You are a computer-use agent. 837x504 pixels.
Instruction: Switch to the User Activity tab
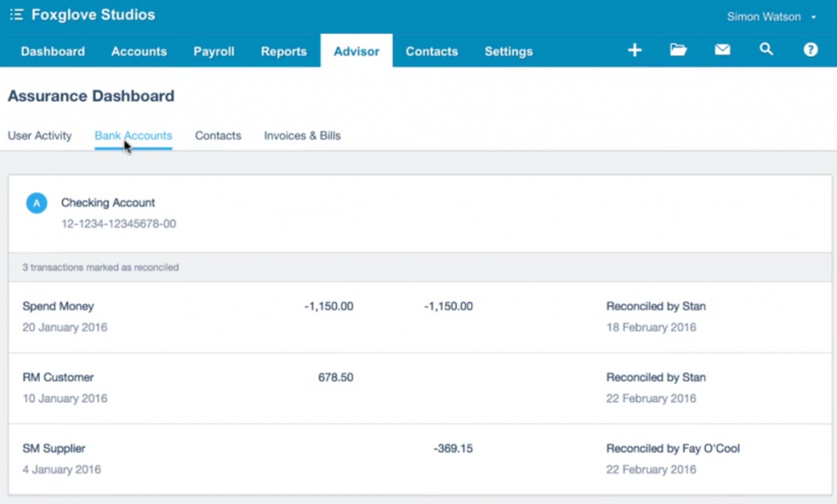(40, 136)
